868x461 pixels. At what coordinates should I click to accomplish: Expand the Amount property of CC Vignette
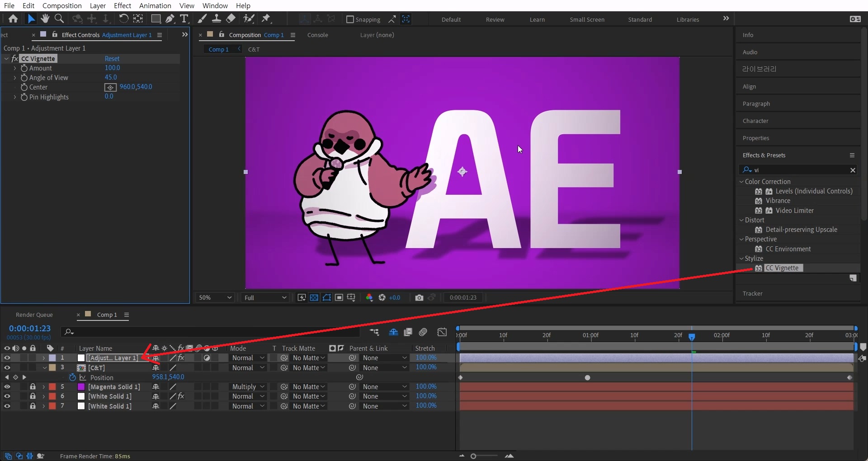(x=15, y=68)
